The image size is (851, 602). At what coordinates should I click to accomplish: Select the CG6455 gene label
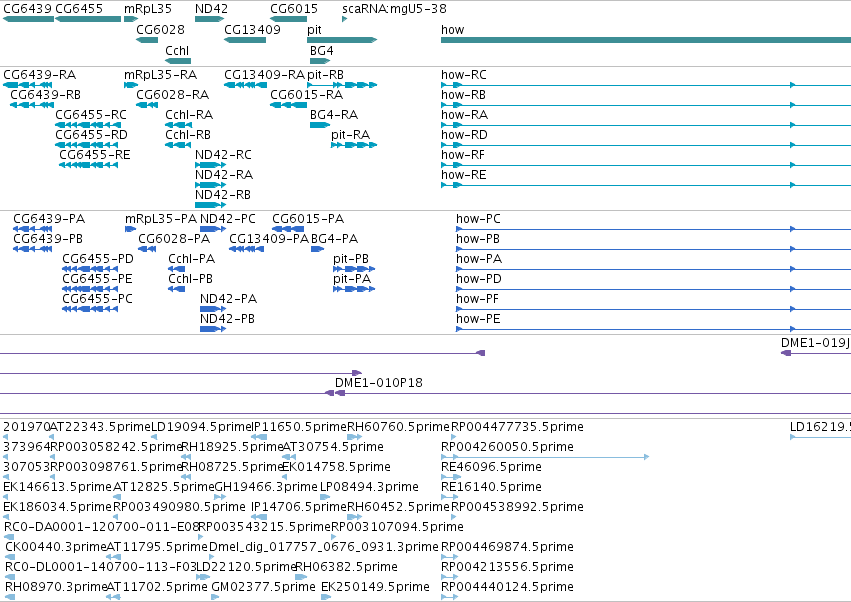pos(79,9)
